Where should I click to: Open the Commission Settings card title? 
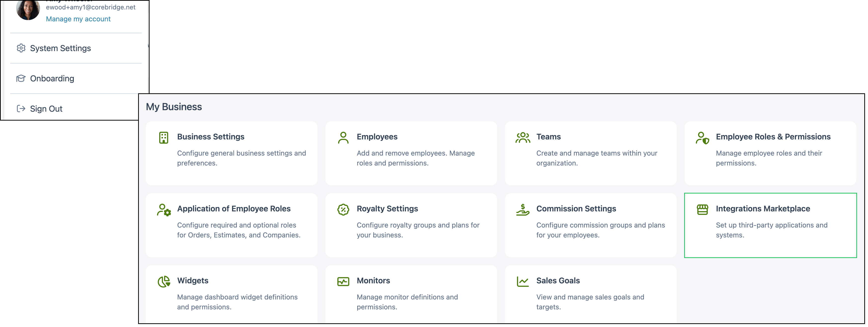coord(576,209)
